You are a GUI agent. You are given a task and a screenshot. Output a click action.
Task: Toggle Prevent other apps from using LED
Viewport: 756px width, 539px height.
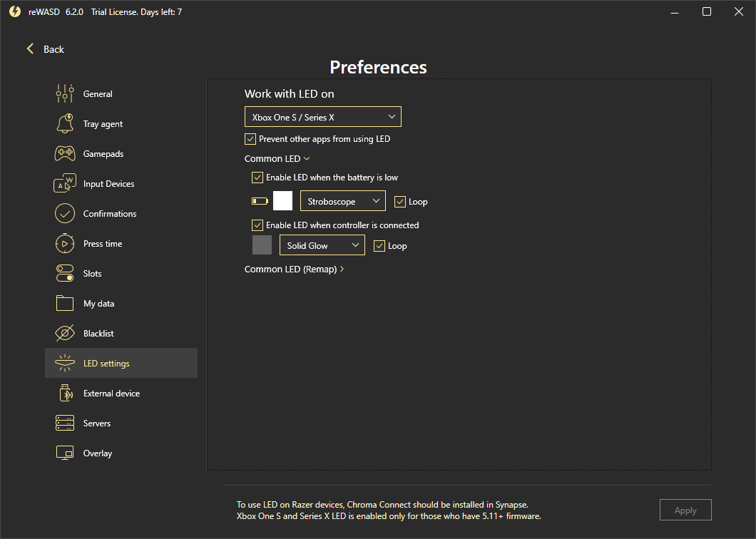coord(250,139)
